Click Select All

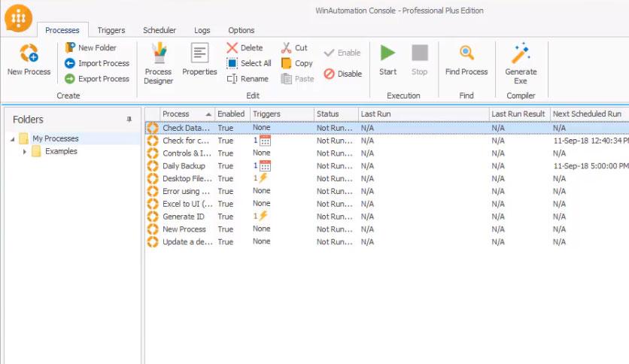coord(249,63)
